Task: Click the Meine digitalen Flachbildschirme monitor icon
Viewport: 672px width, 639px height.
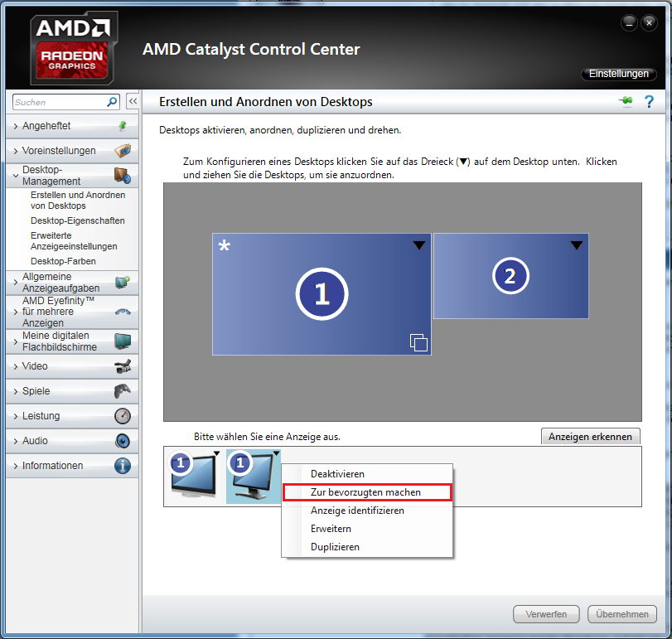Action: pyautogui.click(x=123, y=341)
